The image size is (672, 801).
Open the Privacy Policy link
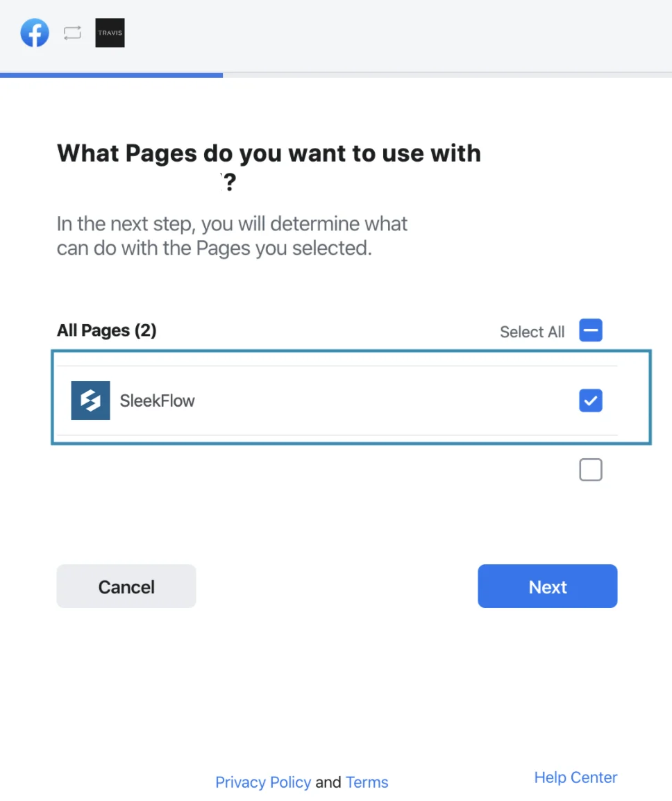(263, 782)
